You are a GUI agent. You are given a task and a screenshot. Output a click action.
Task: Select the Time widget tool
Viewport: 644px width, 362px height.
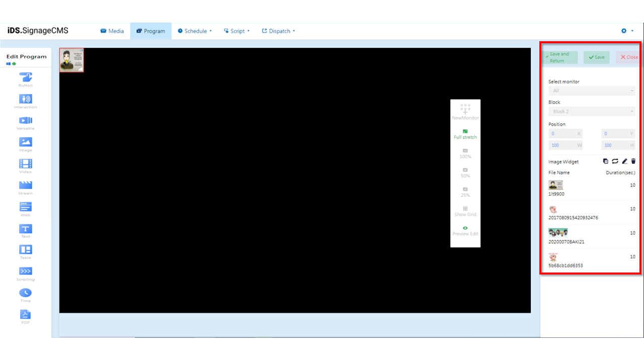pos(26,293)
